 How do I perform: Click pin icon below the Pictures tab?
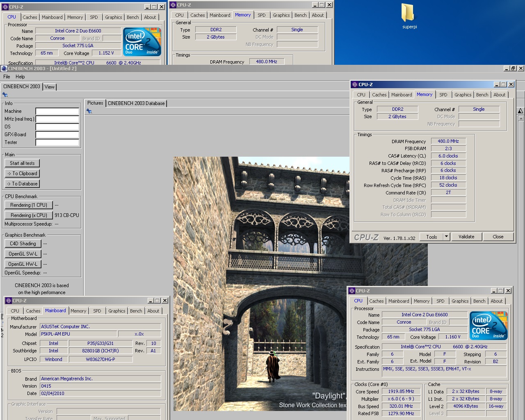89,111
